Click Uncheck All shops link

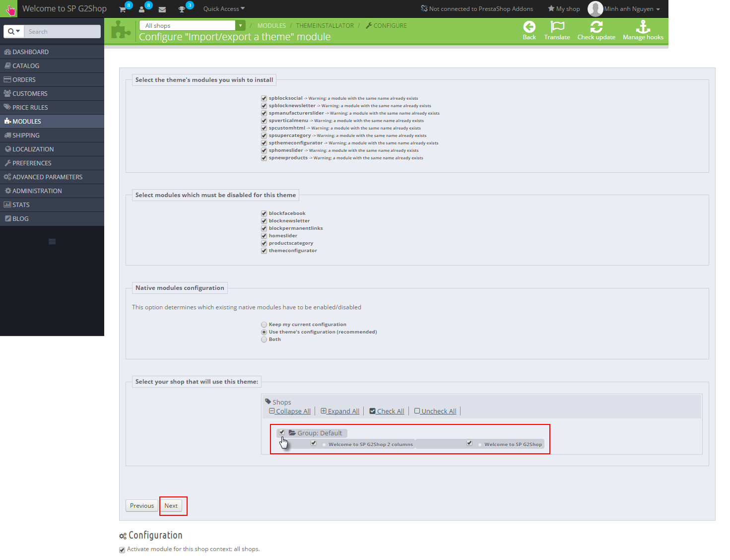pyautogui.click(x=435, y=411)
